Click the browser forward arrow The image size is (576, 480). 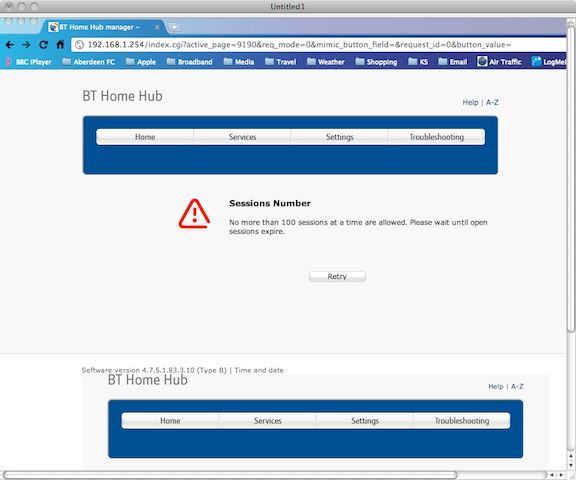pos(26,45)
